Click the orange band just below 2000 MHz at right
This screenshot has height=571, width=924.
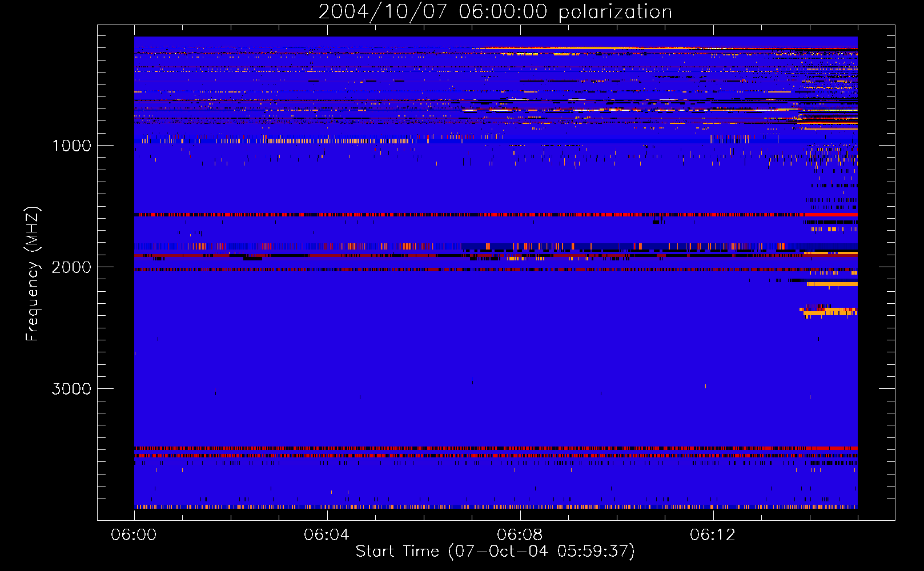[833, 284]
